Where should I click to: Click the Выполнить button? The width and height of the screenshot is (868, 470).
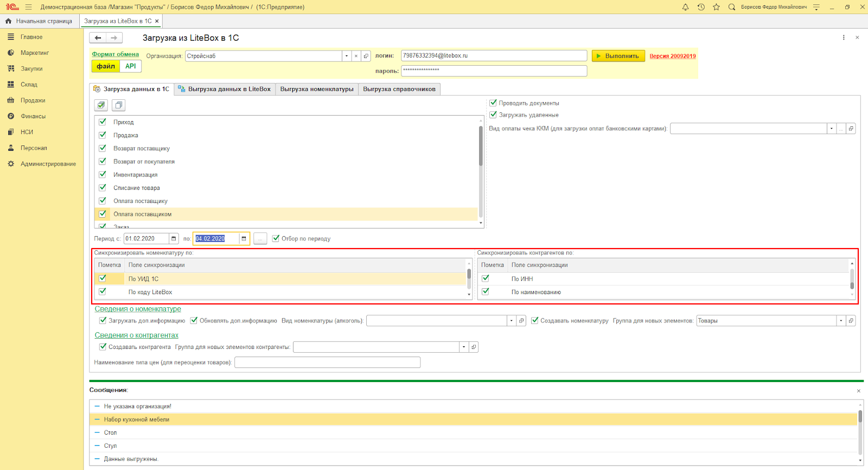click(x=618, y=56)
